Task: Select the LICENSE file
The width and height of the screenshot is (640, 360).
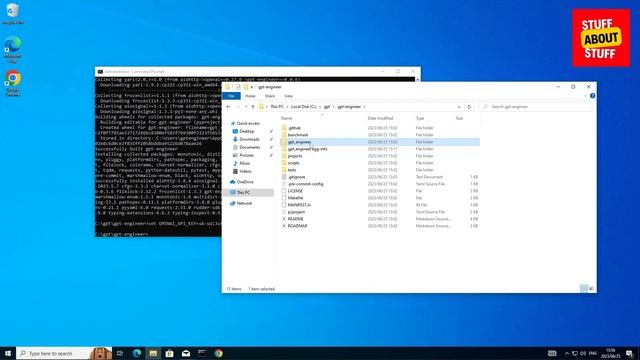Action: 295,191
